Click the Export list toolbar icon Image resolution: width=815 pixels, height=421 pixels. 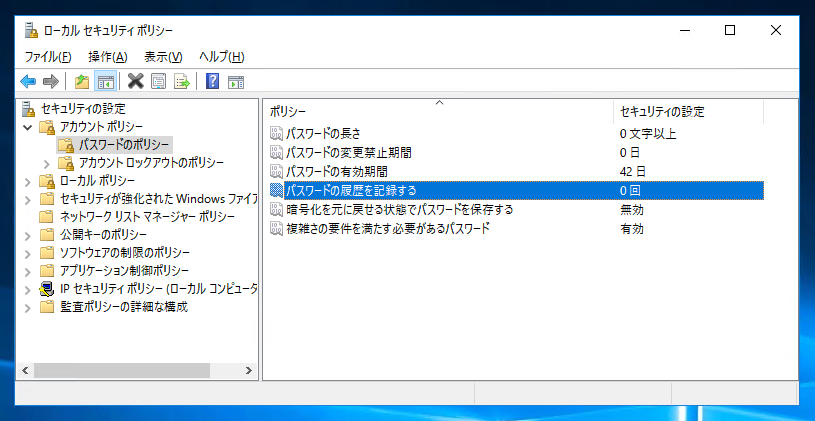(182, 81)
